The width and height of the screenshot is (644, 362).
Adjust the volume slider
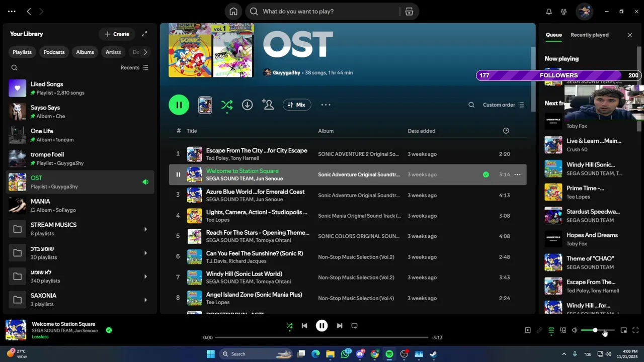point(598,330)
